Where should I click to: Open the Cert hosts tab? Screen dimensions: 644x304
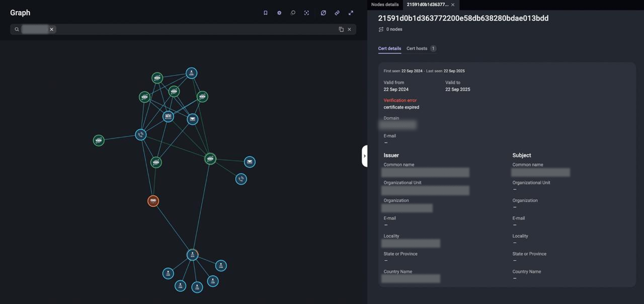pyautogui.click(x=417, y=48)
